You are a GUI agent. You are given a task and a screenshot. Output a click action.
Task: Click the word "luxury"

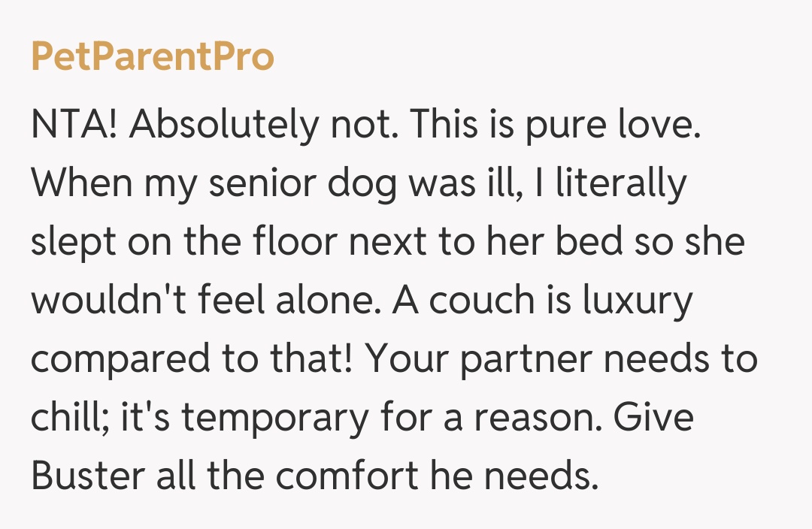coord(638,302)
